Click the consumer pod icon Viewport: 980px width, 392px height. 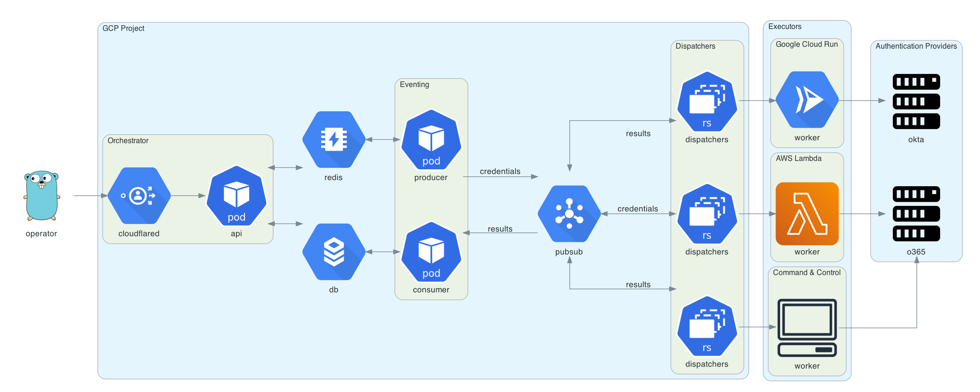431,252
